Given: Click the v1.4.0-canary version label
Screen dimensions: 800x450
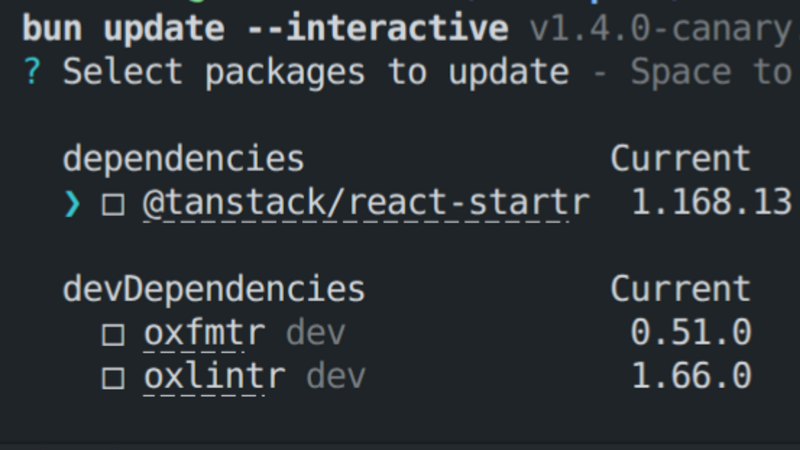Looking at the screenshot, I should tap(661, 30).
